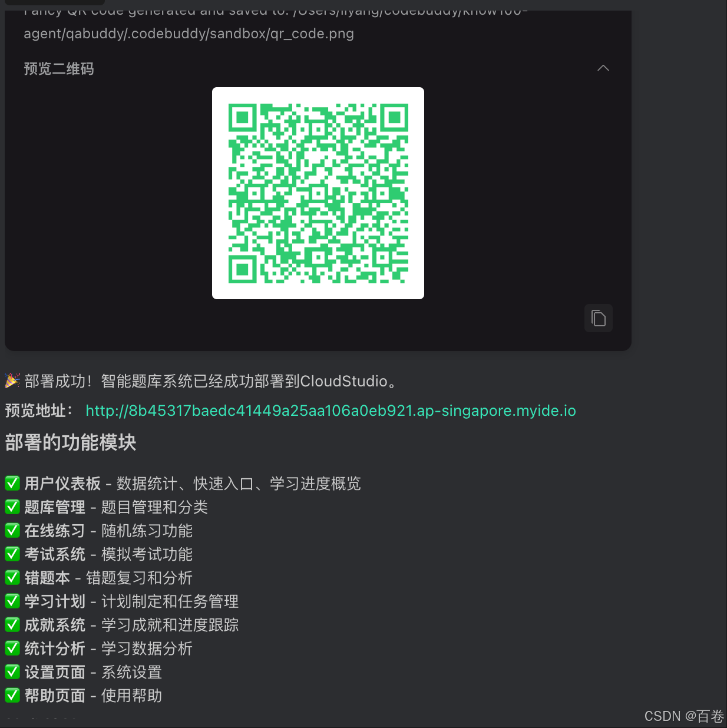727x728 pixels.
Task: Click the CSDN @百卷 watermark text
Action: (x=684, y=716)
